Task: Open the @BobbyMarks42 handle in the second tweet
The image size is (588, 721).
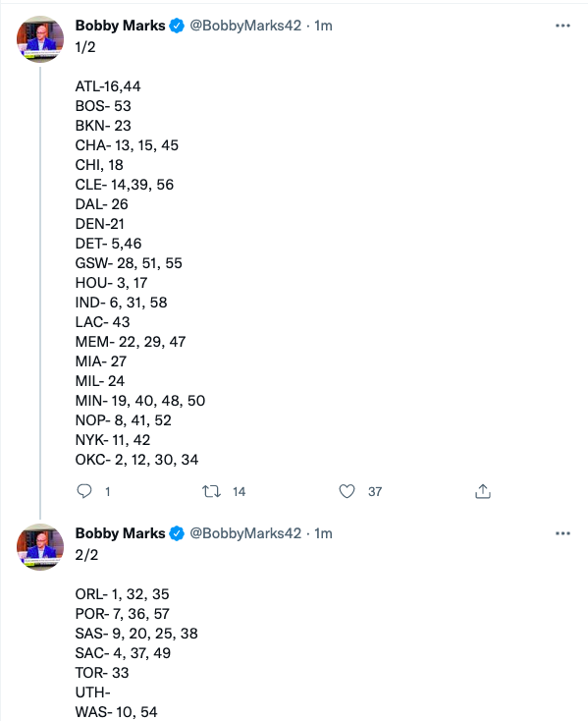Action: click(x=245, y=533)
